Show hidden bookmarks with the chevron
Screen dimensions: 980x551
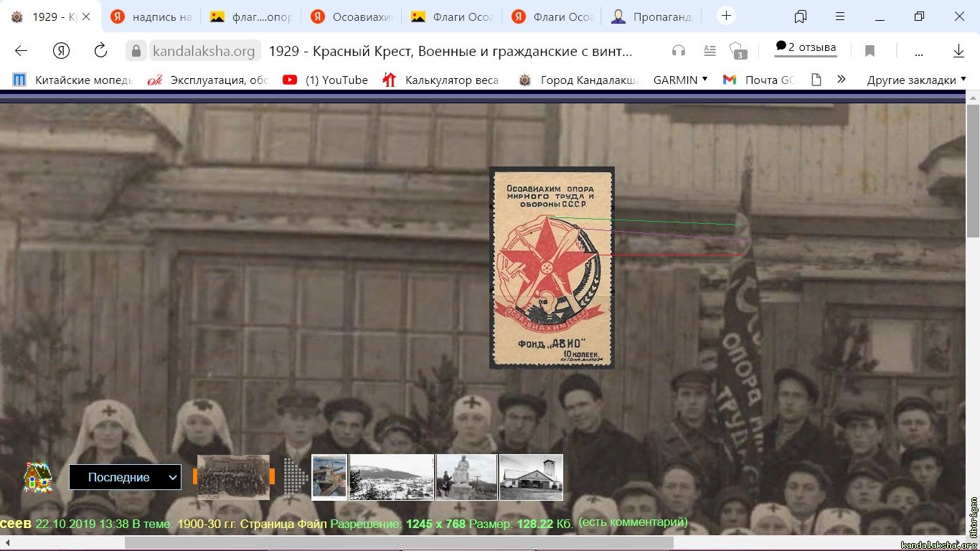click(841, 80)
